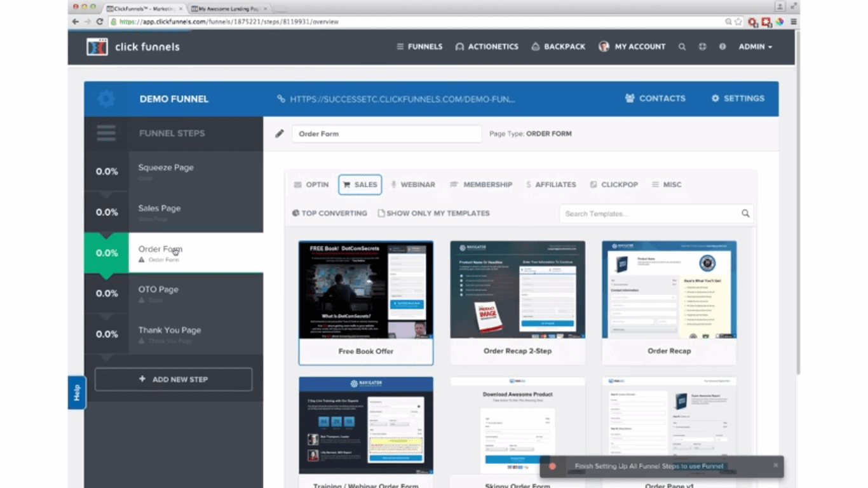Select the Thank You Page step
Screen dimensions: 868x488
pyautogui.click(x=173, y=334)
